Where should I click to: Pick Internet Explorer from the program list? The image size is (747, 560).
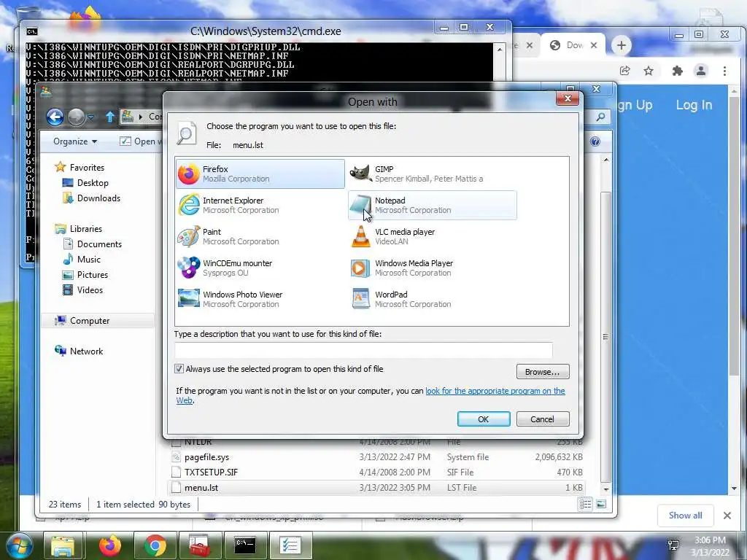tap(260, 205)
